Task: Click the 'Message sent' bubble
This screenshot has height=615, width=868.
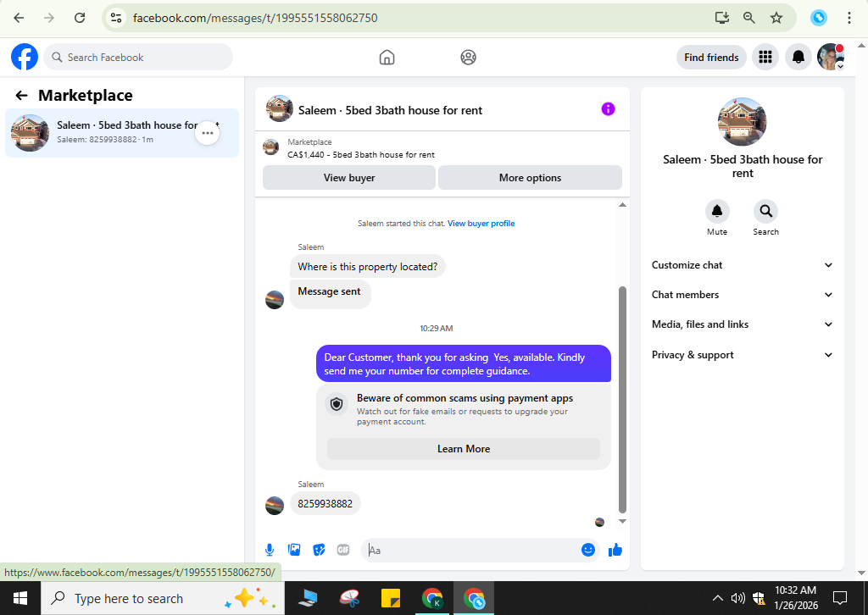Action: [331, 294]
